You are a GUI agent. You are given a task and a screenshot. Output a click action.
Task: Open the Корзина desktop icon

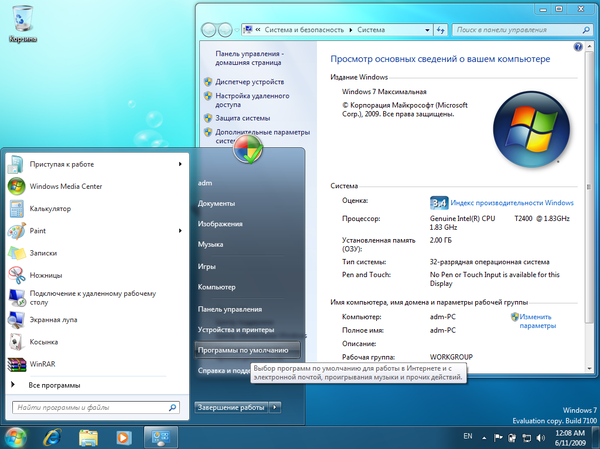23,25
